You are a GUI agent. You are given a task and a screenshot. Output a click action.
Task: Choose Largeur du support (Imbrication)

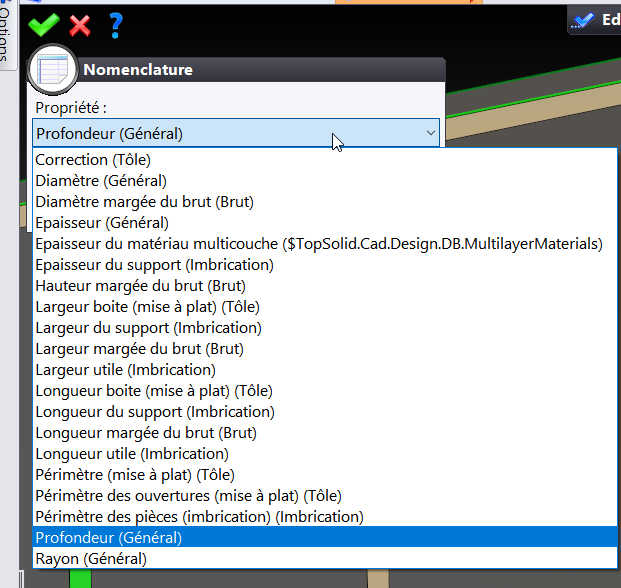pyautogui.click(x=325, y=328)
